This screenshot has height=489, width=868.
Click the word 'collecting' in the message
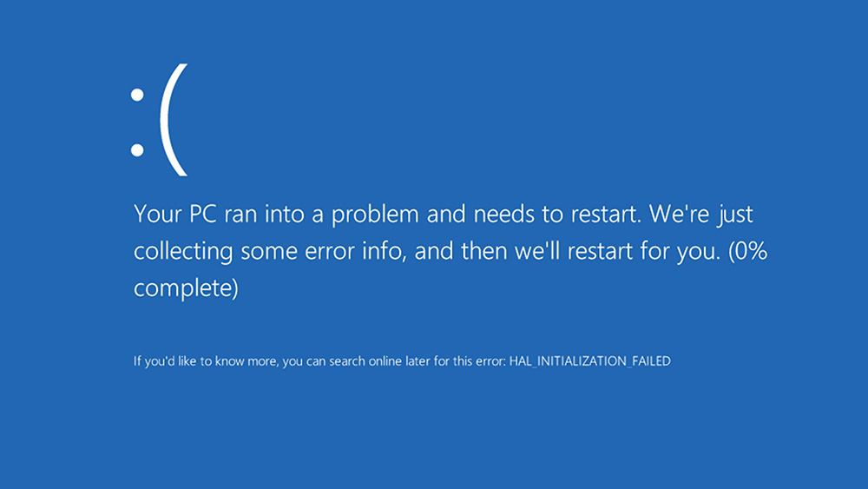click(183, 252)
